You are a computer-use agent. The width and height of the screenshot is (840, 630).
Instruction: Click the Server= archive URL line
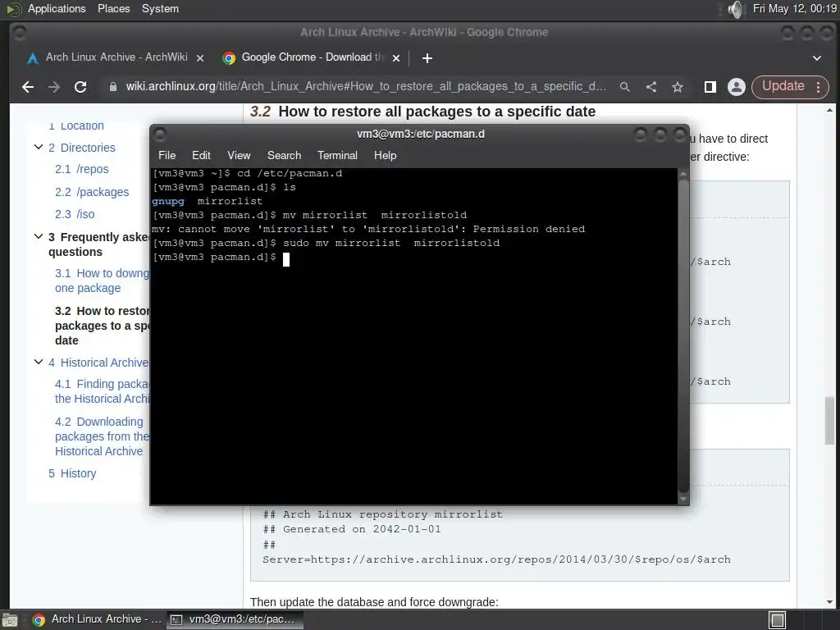coord(496,559)
